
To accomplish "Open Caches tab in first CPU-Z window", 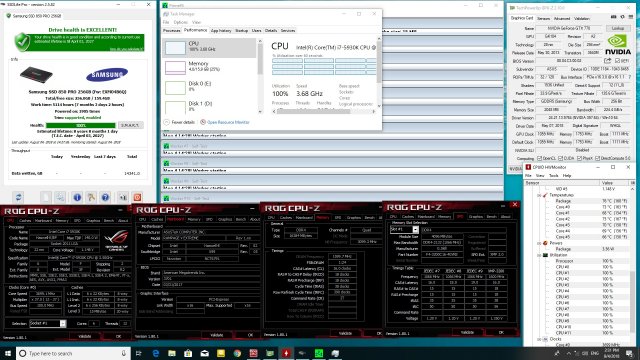I will [25, 220].
